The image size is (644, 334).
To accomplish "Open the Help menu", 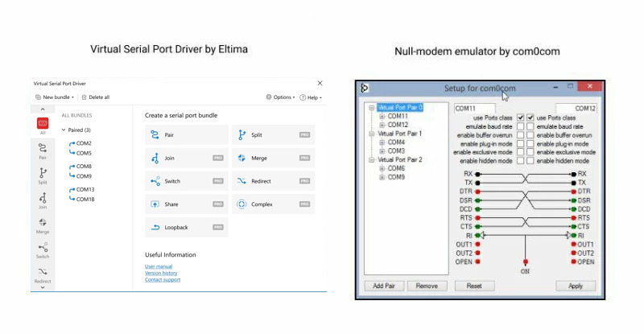I will [311, 97].
